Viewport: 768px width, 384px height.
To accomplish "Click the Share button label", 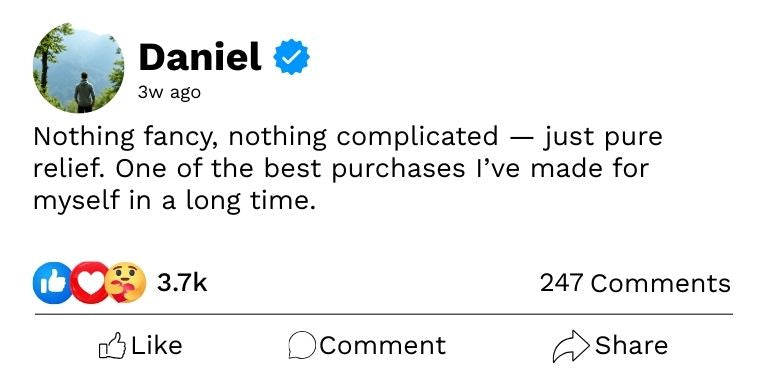I will pyautogui.click(x=631, y=345).
